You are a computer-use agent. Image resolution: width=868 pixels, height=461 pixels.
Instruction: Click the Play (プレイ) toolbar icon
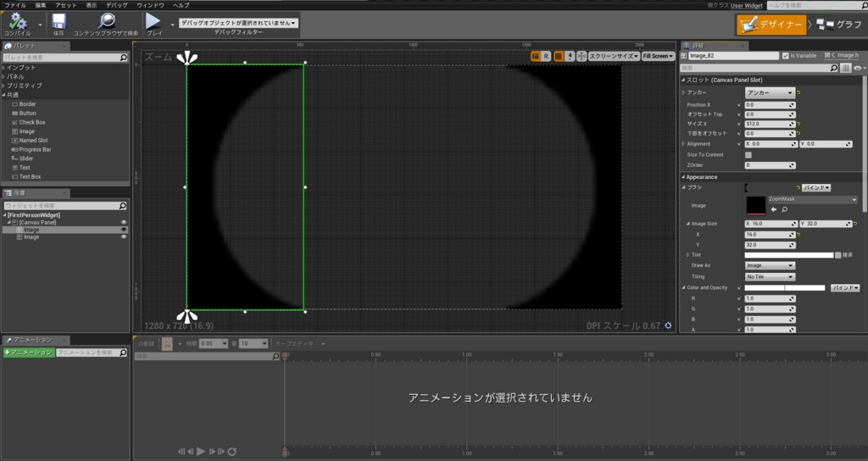pos(153,21)
